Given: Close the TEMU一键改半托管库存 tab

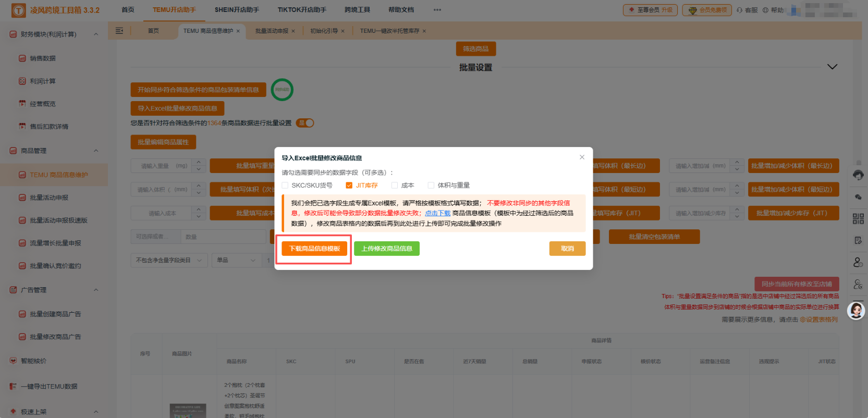Looking at the screenshot, I should click(x=424, y=31).
